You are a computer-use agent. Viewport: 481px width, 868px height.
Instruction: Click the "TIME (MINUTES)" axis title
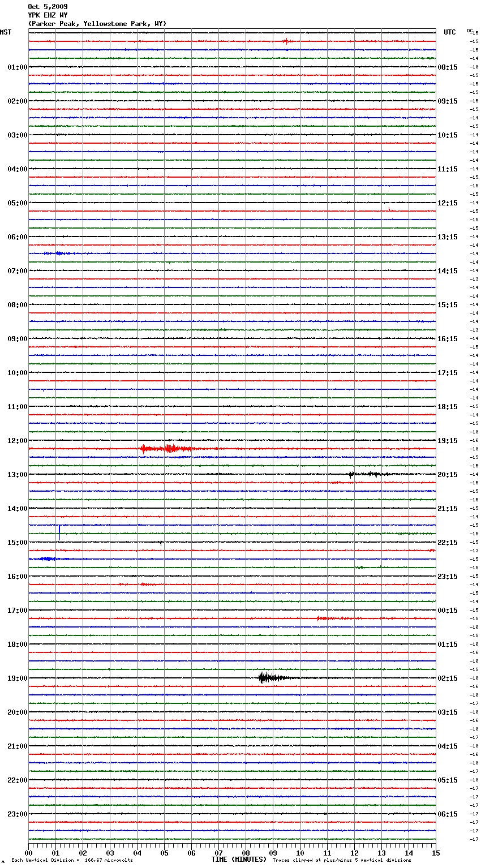(239, 860)
